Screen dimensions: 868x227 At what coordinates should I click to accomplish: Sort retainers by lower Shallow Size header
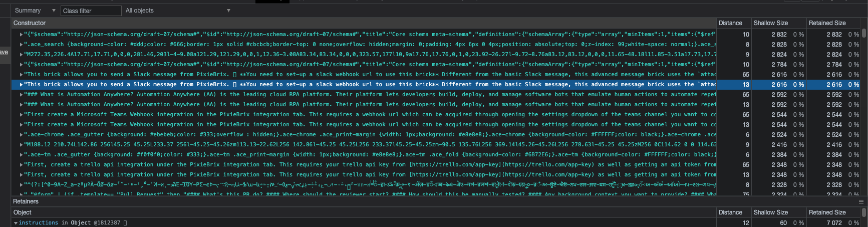click(x=778, y=212)
